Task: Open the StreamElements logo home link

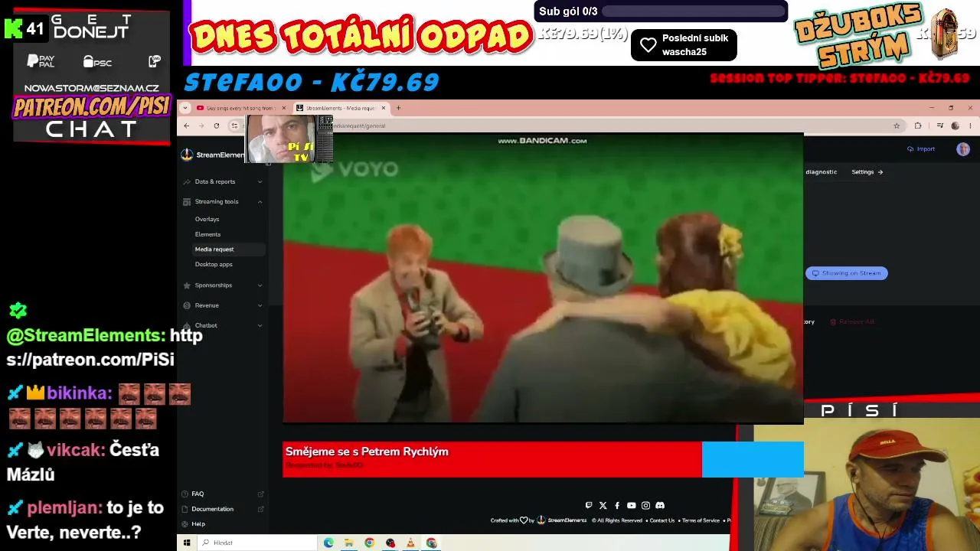Action: pyautogui.click(x=212, y=155)
